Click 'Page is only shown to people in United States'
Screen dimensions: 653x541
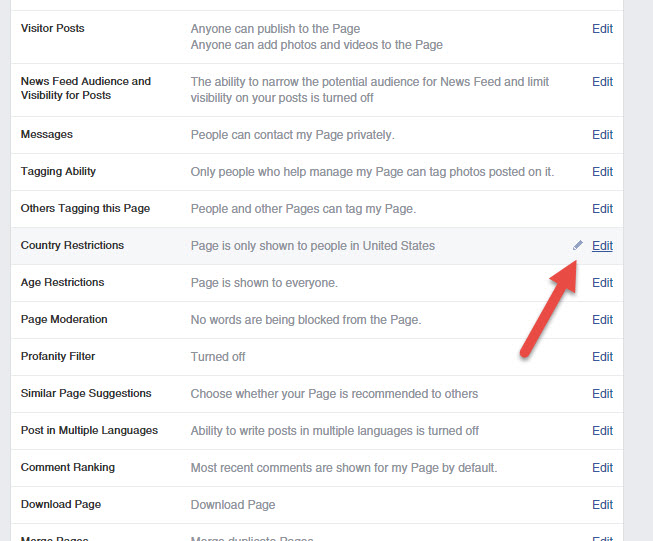pyautogui.click(x=313, y=246)
